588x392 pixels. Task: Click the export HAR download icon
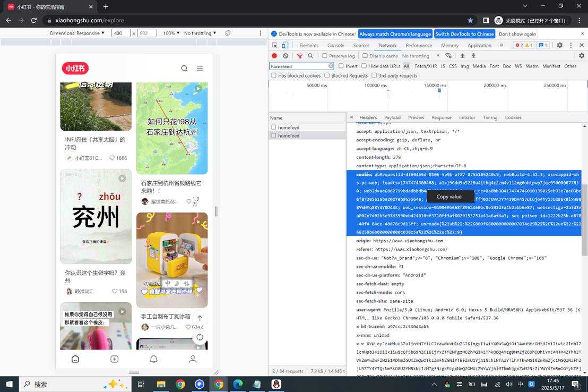coord(473,56)
